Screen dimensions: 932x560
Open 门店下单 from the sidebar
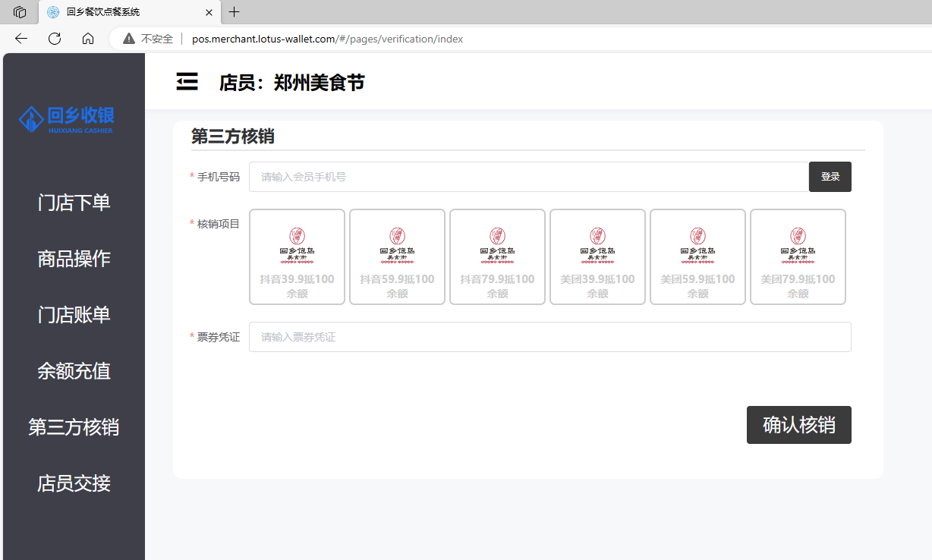point(73,203)
